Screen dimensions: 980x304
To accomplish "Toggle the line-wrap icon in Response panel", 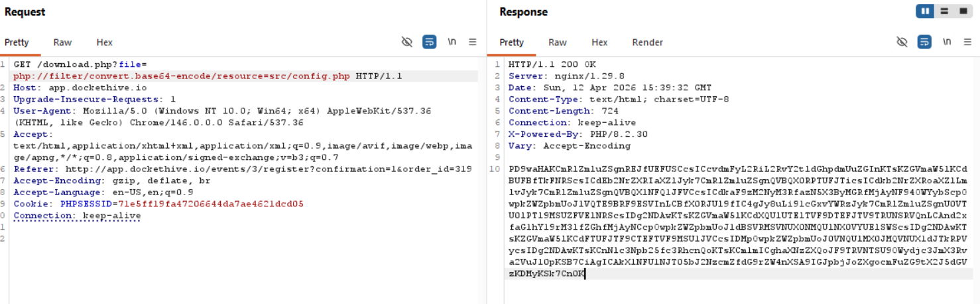I will [x=924, y=42].
